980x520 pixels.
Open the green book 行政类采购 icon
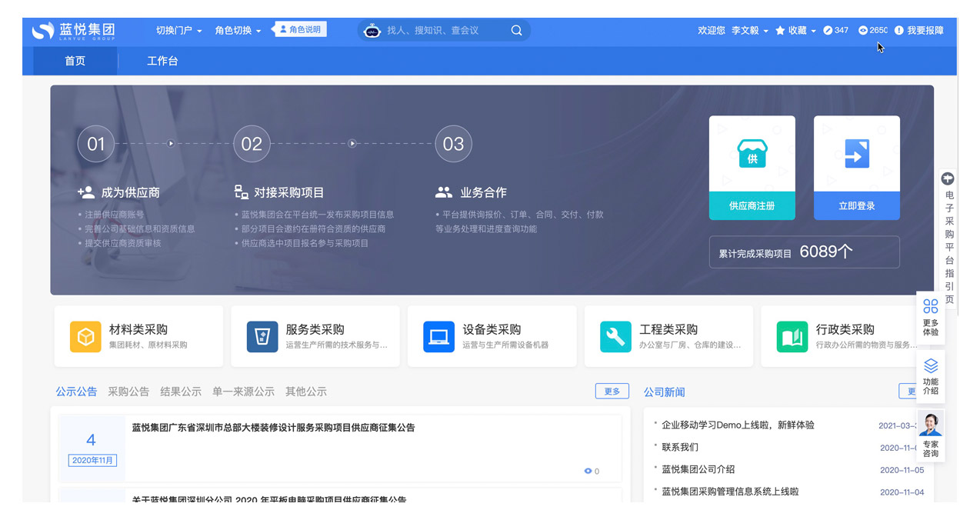click(792, 337)
